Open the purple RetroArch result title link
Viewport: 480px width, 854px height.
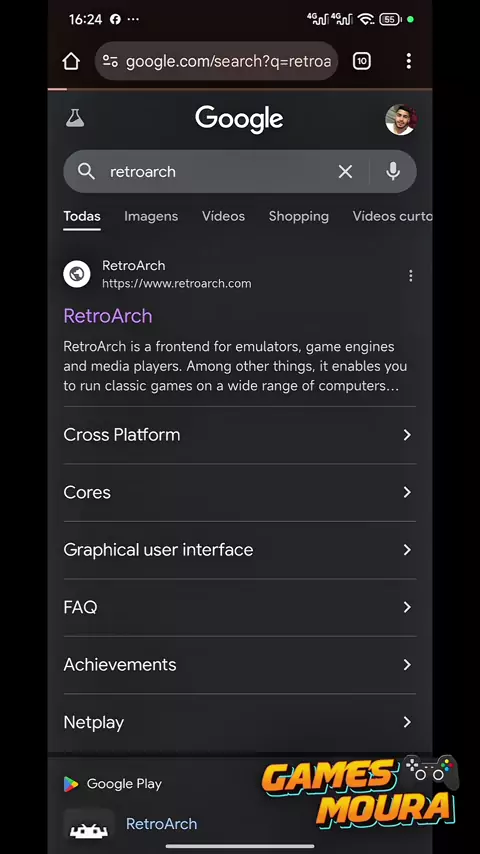coord(108,316)
